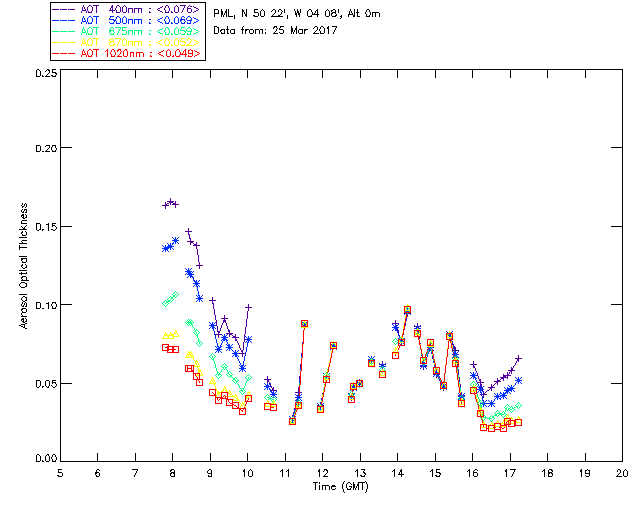Image resolution: width=640 pixels, height=512 pixels.
Task: Click the x-axis tick label 12
Action: click(322, 473)
